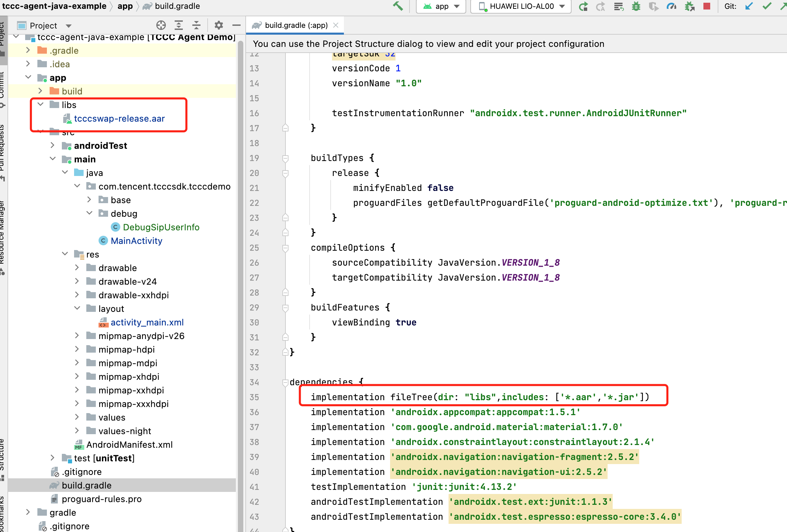This screenshot has height=532, width=787.
Task: Click Expand All in Project panel
Action: pyautogui.click(x=179, y=25)
